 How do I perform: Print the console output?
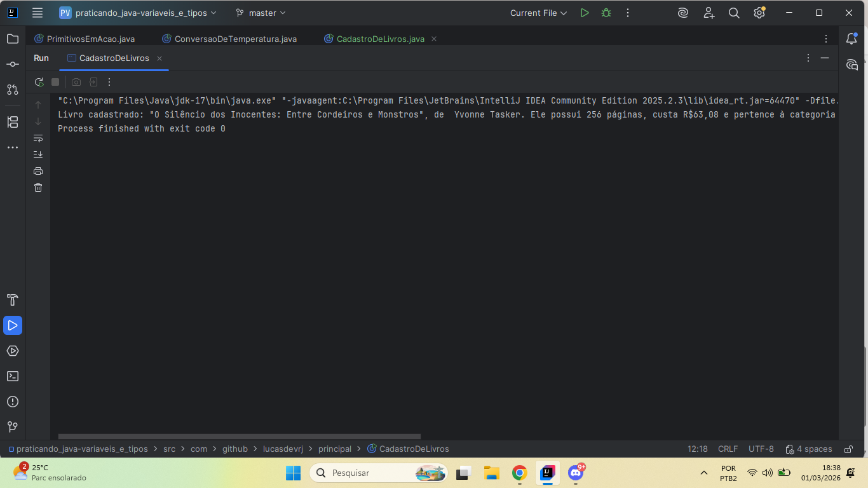point(38,171)
